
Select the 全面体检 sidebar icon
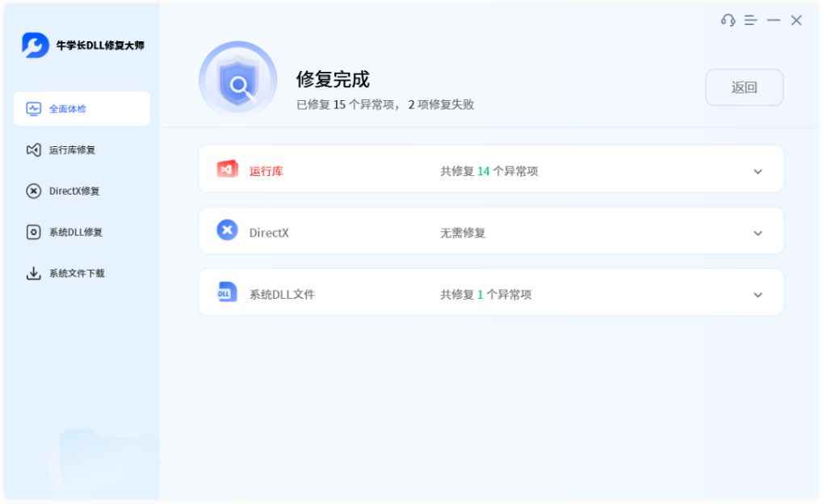coord(33,107)
